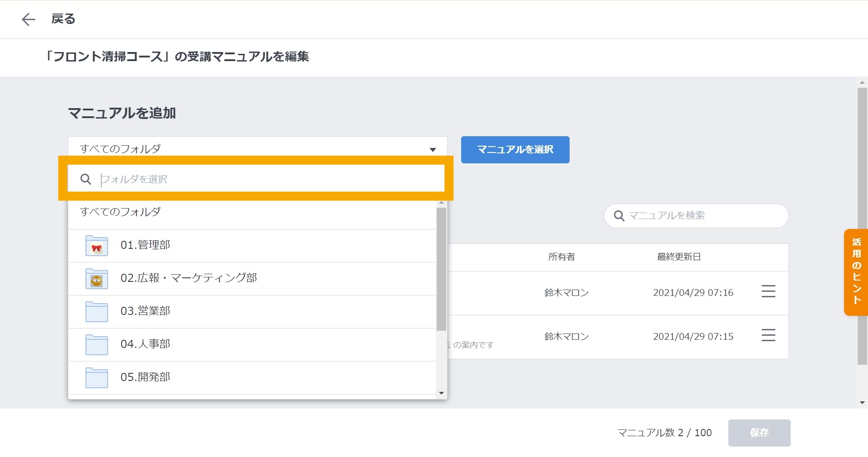Open menu icon for 07:15 row

769,335
